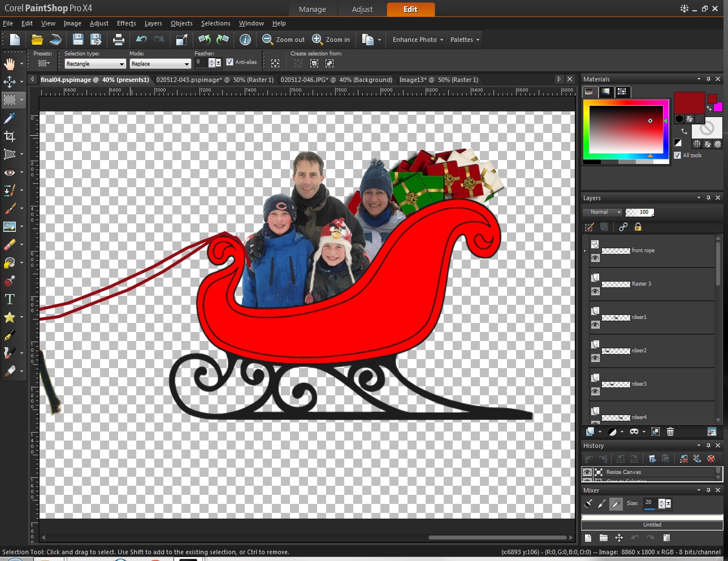
Task: Hide the front rope layer
Action: [x=595, y=258]
